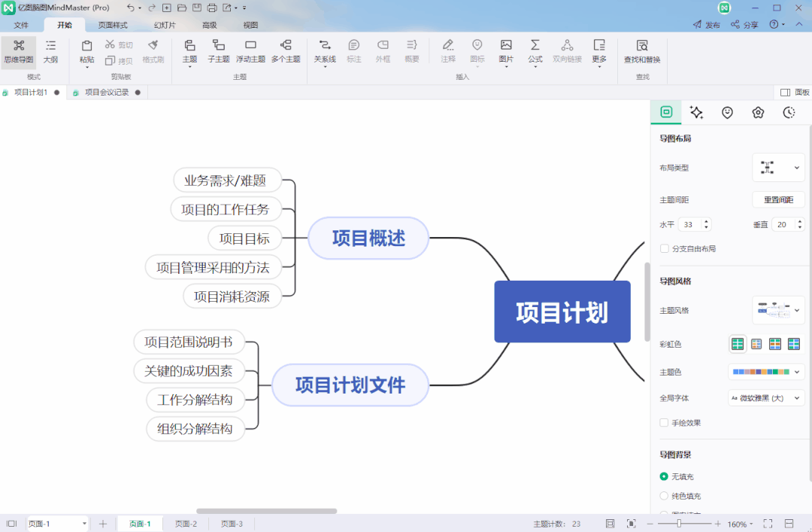The height and width of the screenshot is (532, 812).
Task: Open the AI sparkle panel tab
Action: click(696, 112)
